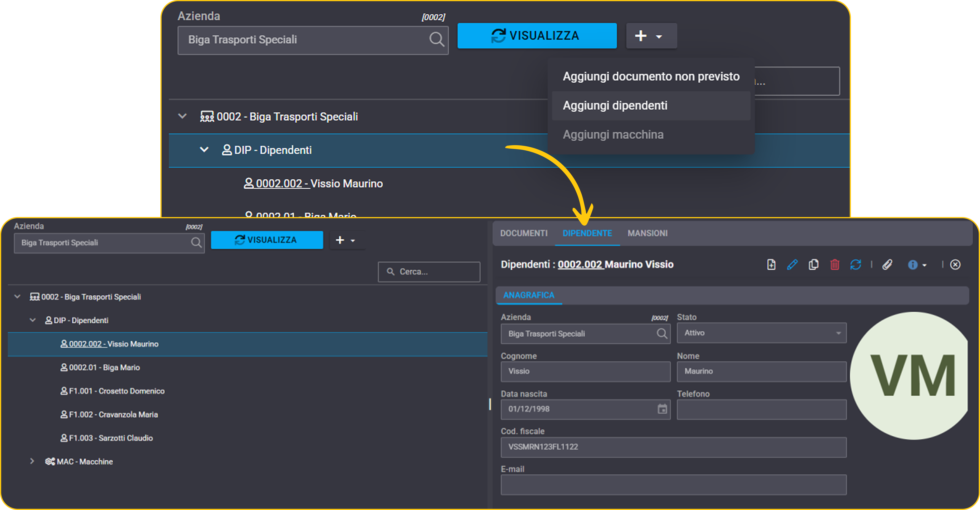This screenshot has height=510, width=980.
Task: Collapse 0002 - Biga Trasporti Speciali in the top view
Action: point(183,116)
